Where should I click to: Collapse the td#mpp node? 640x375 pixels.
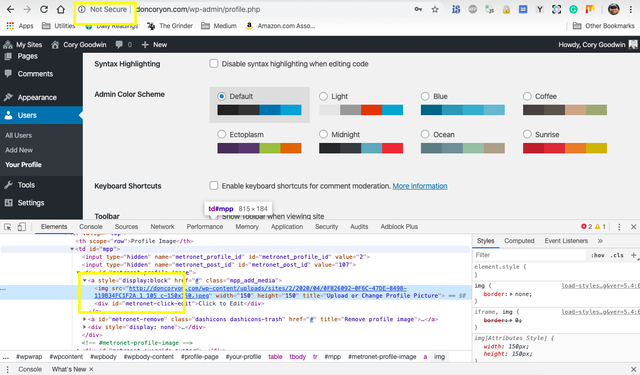[x=72, y=249]
